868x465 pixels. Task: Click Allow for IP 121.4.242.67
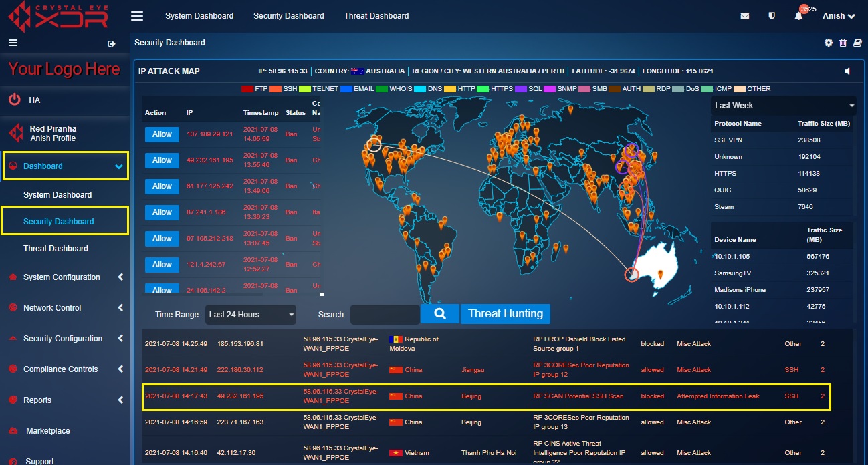coord(162,265)
